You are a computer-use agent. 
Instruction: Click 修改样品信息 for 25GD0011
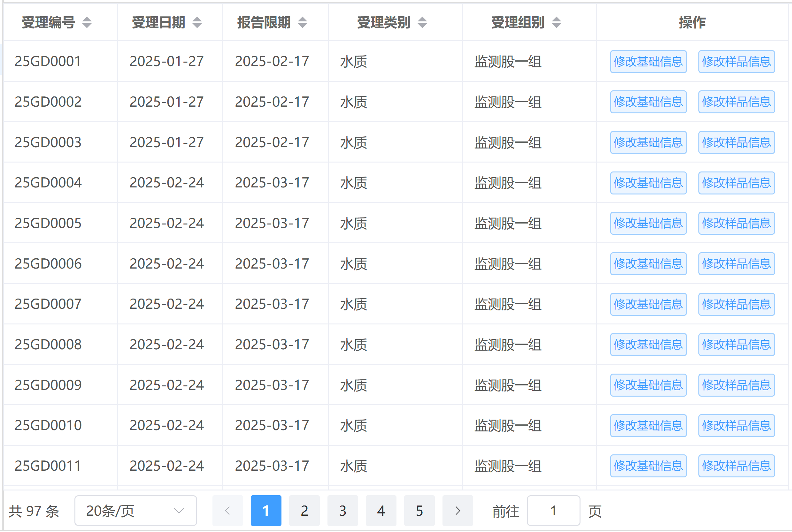pos(736,466)
